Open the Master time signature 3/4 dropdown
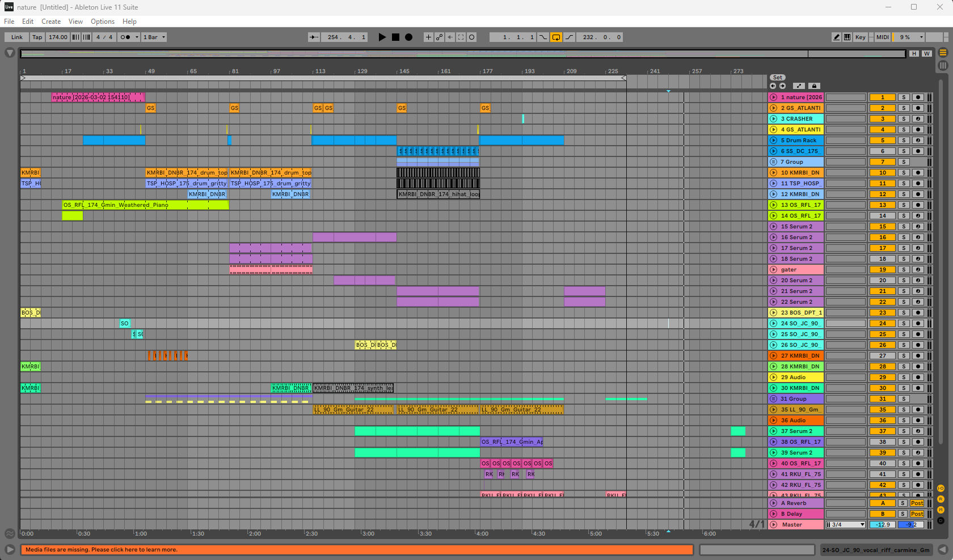Viewport: 953px width, 560px height. [845, 524]
